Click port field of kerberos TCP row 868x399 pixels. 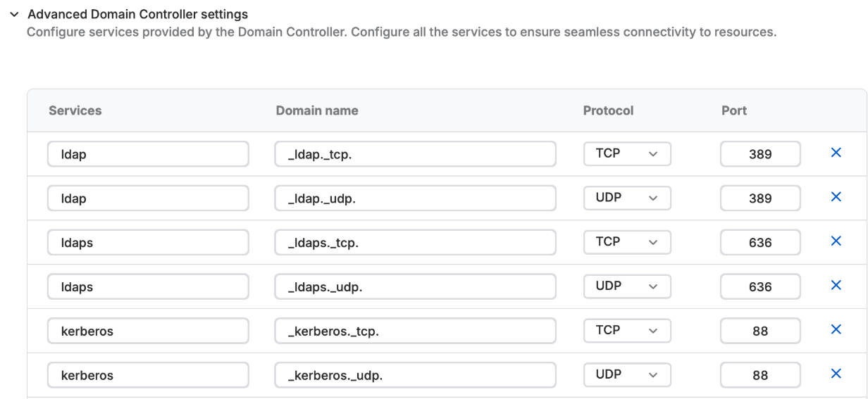tap(760, 331)
